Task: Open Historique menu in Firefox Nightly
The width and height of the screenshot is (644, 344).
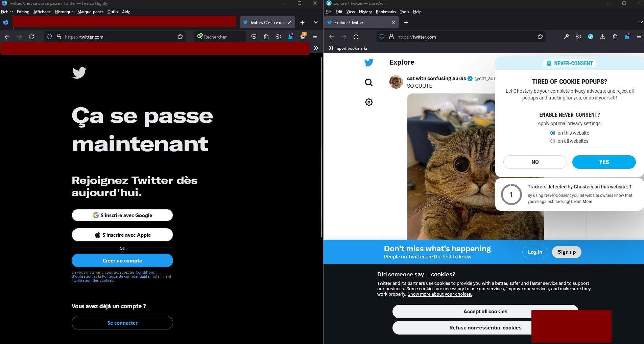Action: (x=64, y=12)
